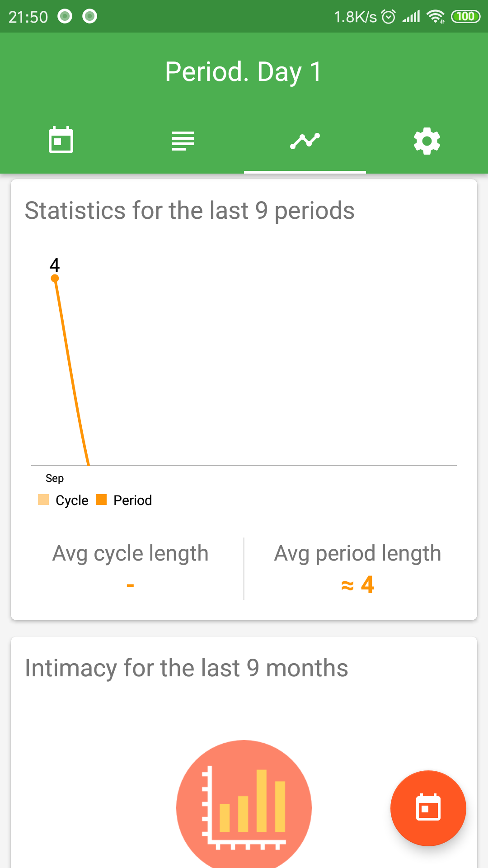Switch to the list log tab
Viewport: 488px width, 868px height.
click(x=183, y=141)
